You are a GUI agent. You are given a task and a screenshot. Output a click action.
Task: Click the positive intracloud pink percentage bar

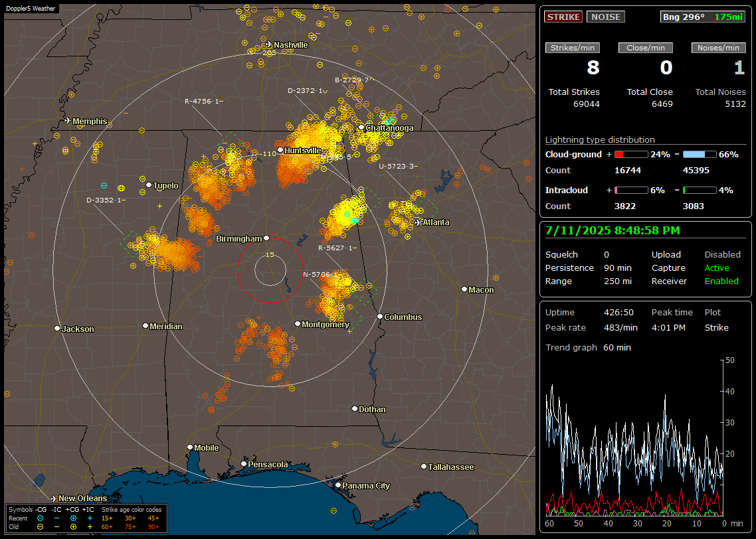pyautogui.click(x=631, y=191)
